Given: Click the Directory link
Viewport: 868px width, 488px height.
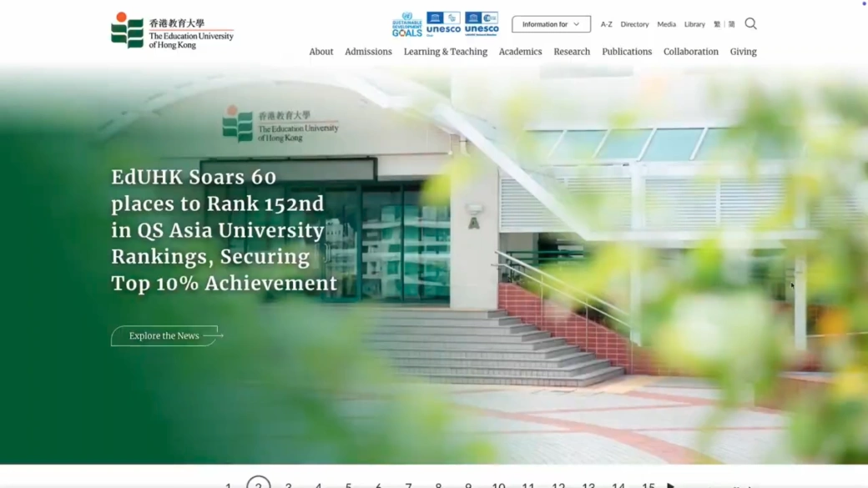Looking at the screenshot, I should [634, 24].
